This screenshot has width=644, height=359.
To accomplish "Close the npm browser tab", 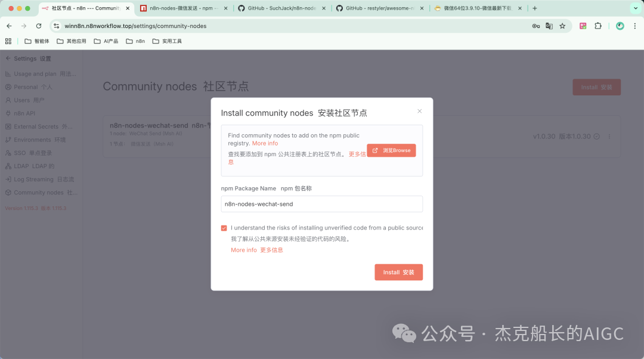I will point(225,8).
